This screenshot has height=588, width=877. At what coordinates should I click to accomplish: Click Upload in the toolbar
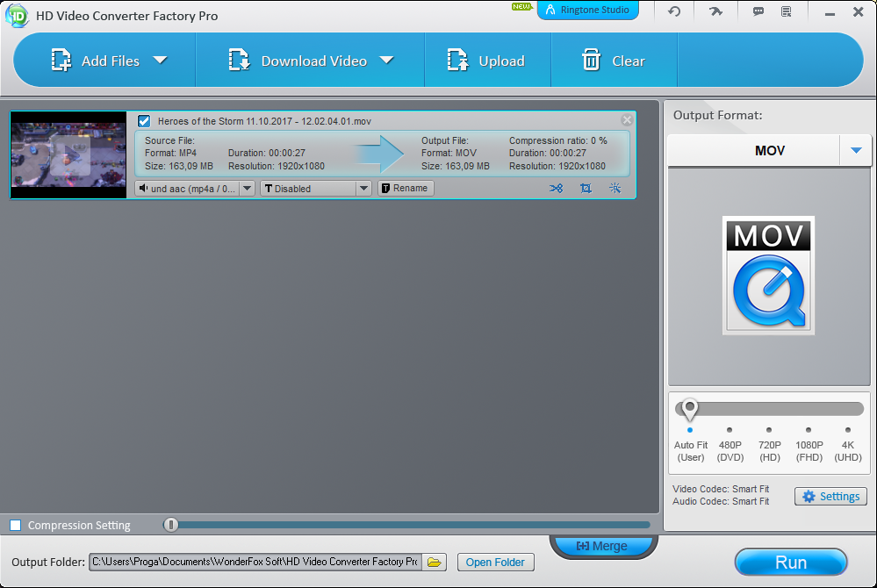click(x=487, y=61)
